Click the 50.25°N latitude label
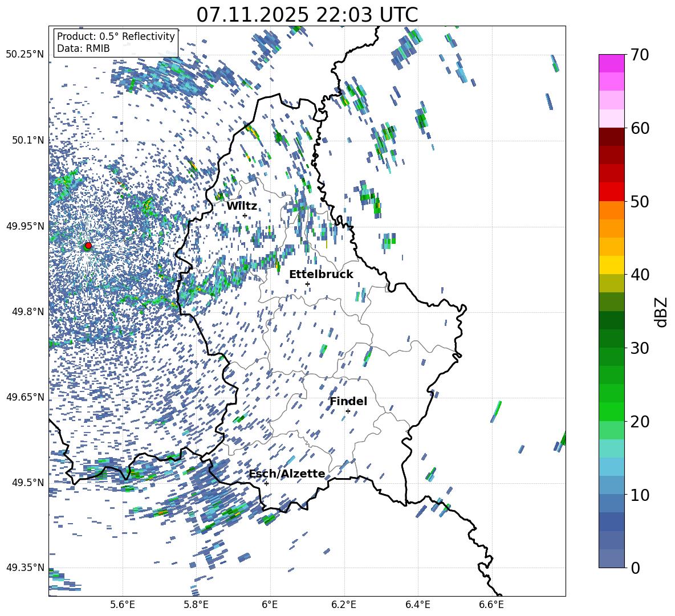675x616 pixels. (x=25, y=55)
